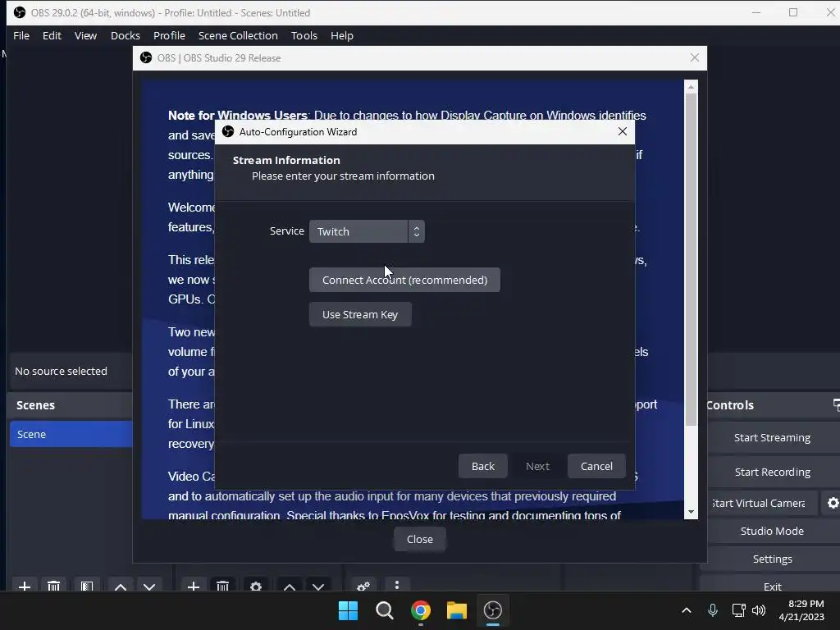The width and height of the screenshot is (840, 630).
Task: Open virtual camera settings gear icon
Action: (x=832, y=503)
